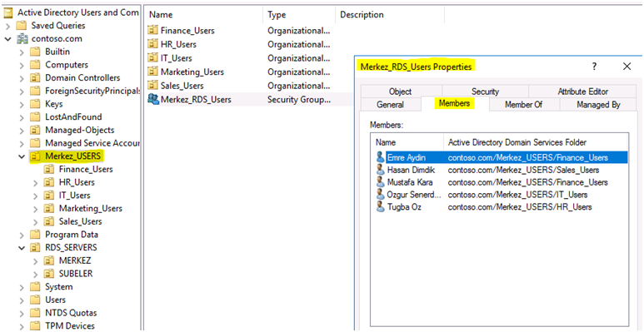Expand the Program Data tree node
The width and height of the screenshot is (644, 332).
(22, 235)
